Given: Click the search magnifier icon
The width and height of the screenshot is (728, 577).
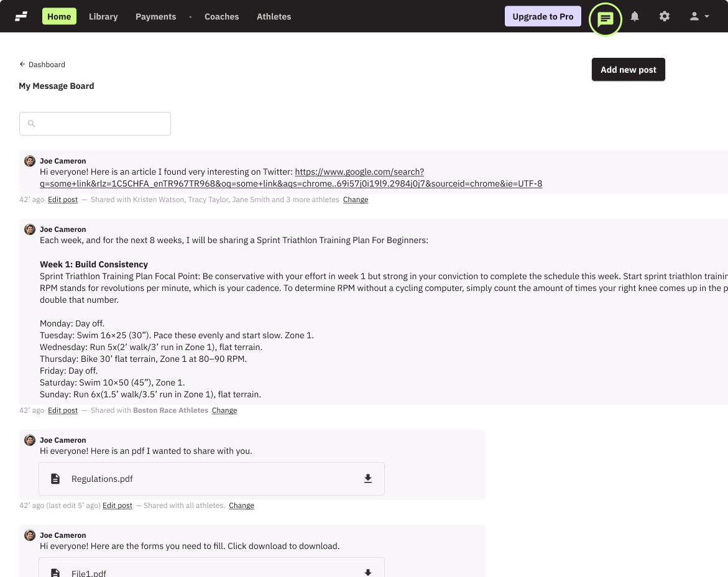Looking at the screenshot, I should 31,123.
